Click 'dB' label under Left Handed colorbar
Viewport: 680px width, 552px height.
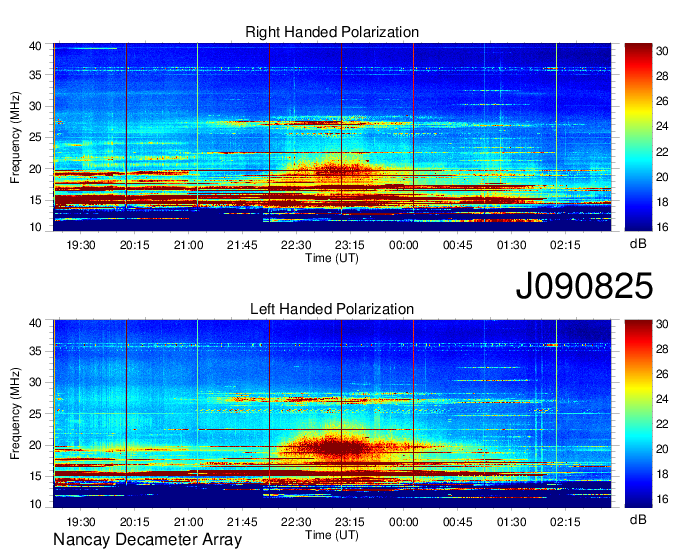point(638,520)
